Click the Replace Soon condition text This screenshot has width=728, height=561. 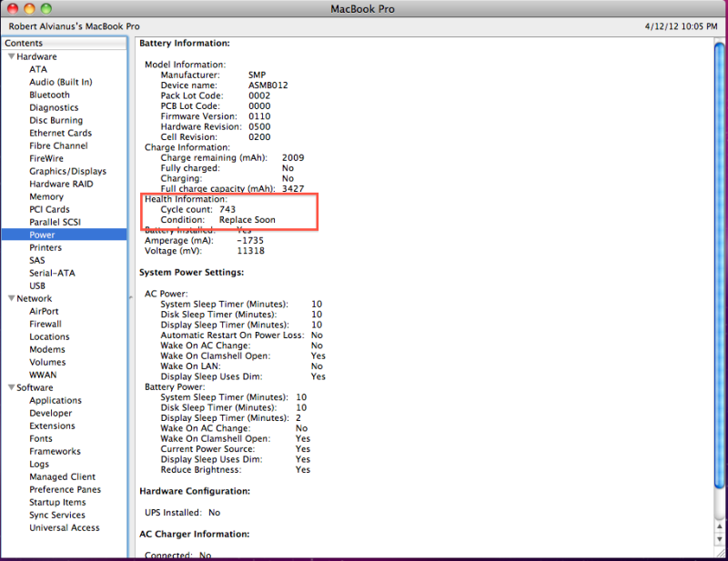pyautogui.click(x=248, y=220)
